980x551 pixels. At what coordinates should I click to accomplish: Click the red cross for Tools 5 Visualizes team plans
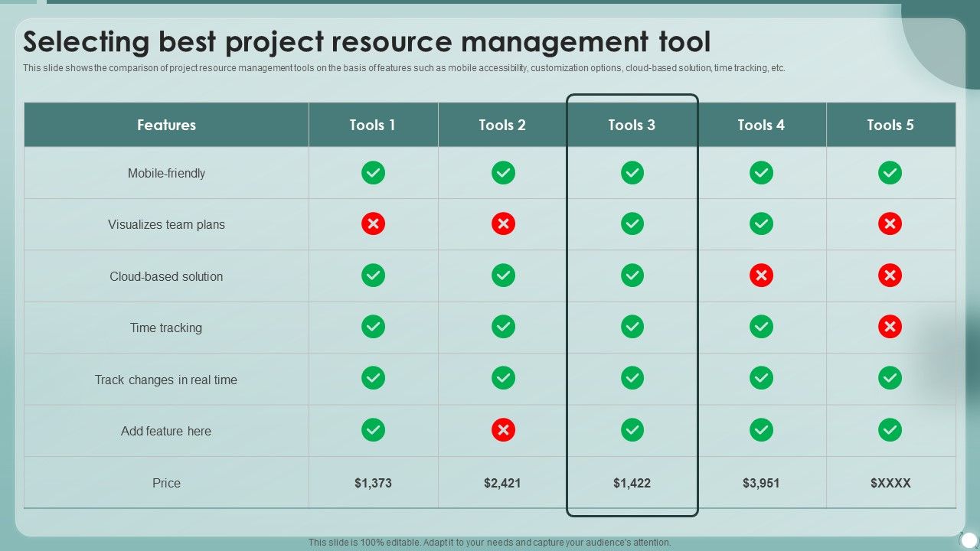[x=890, y=223]
